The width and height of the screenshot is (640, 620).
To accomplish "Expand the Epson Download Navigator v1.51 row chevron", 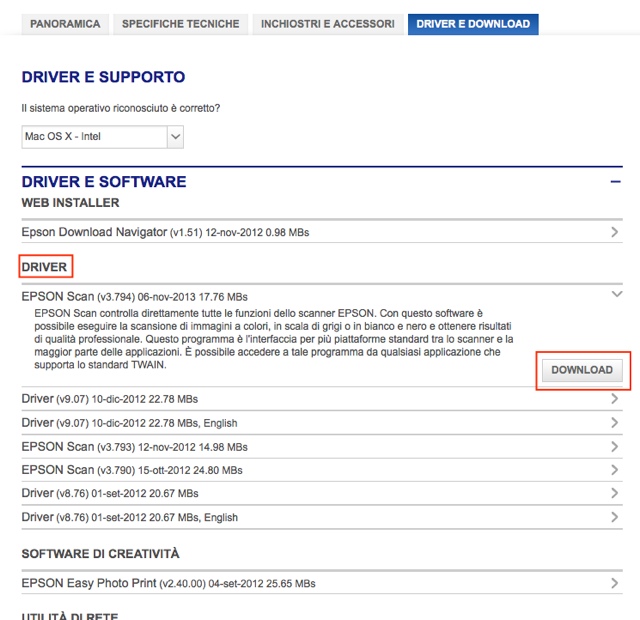I will [615, 232].
